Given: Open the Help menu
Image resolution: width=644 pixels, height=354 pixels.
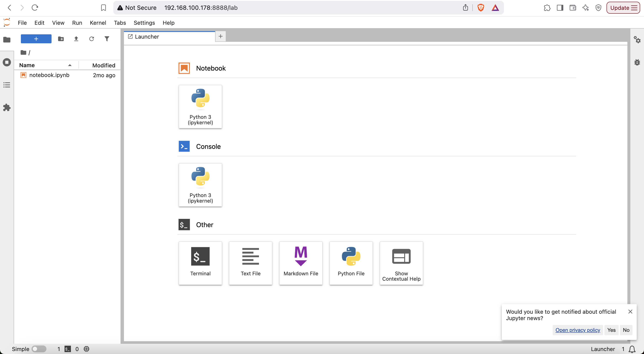Looking at the screenshot, I should coord(168,23).
